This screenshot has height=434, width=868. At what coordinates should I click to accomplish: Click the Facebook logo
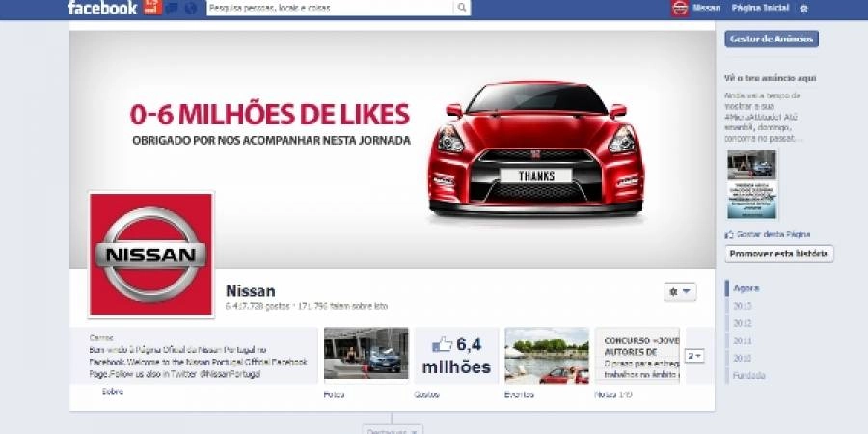pos(102,8)
